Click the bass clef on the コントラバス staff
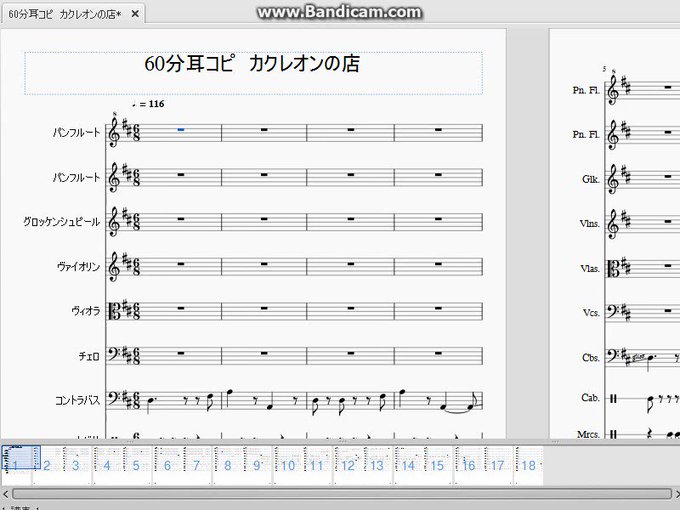The image size is (680, 510). (114, 399)
